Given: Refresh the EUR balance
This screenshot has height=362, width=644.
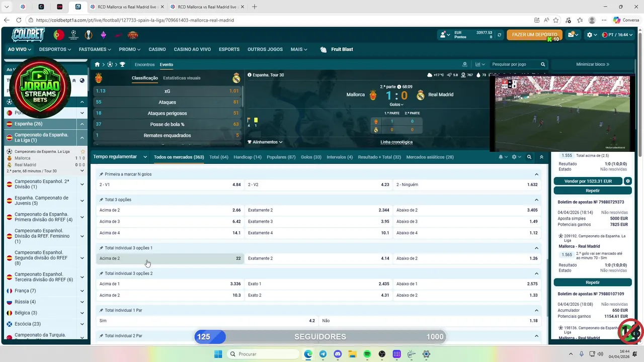Looking at the screenshot, I should (499, 35).
